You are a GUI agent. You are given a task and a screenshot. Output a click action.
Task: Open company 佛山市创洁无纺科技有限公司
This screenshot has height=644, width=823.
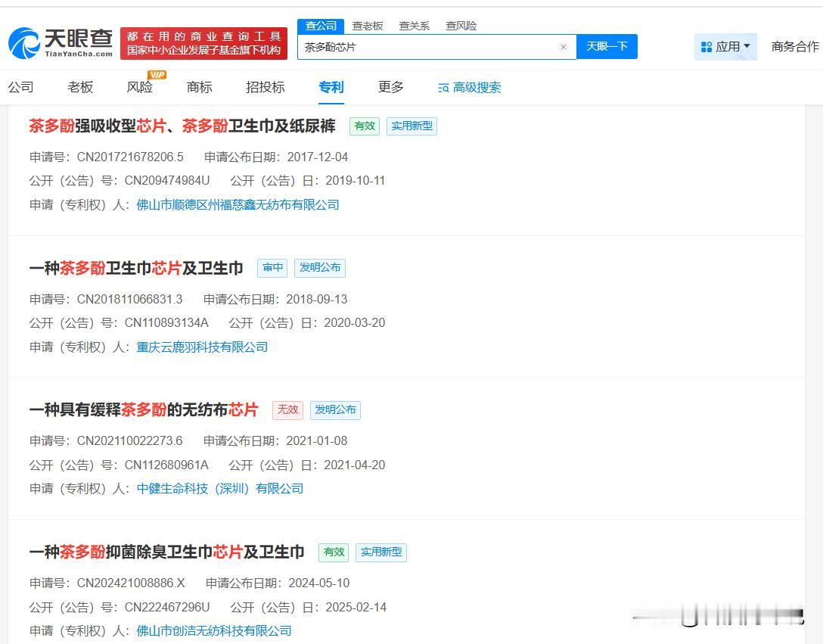coord(214,631)
